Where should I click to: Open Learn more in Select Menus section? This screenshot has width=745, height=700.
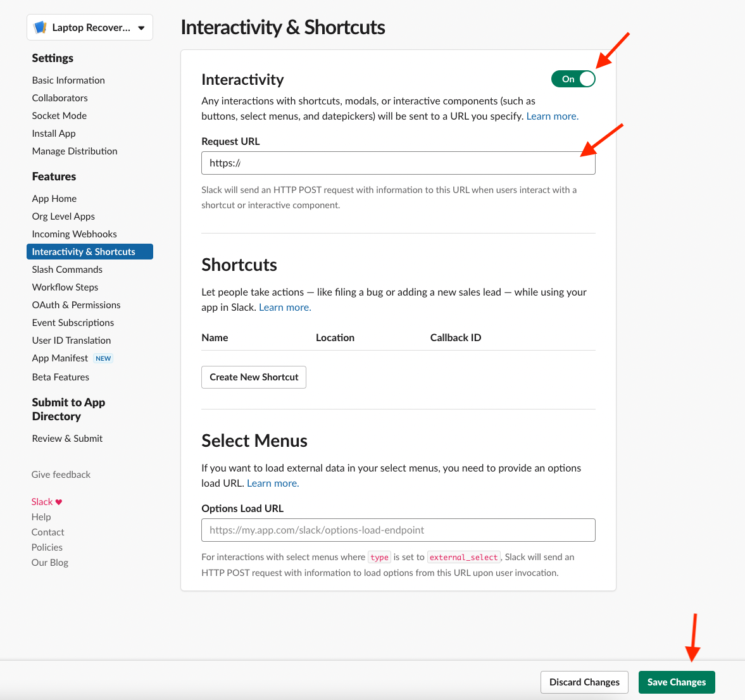tap(272, 483)
